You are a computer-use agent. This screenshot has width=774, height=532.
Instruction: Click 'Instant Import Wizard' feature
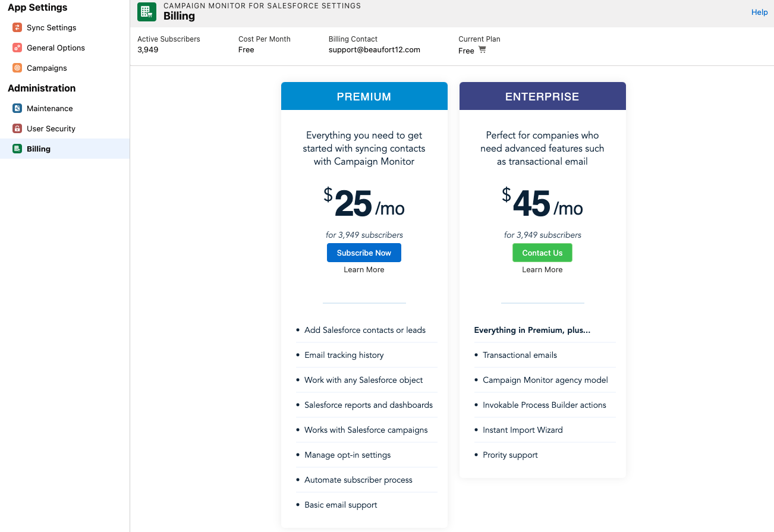(523, 430)
